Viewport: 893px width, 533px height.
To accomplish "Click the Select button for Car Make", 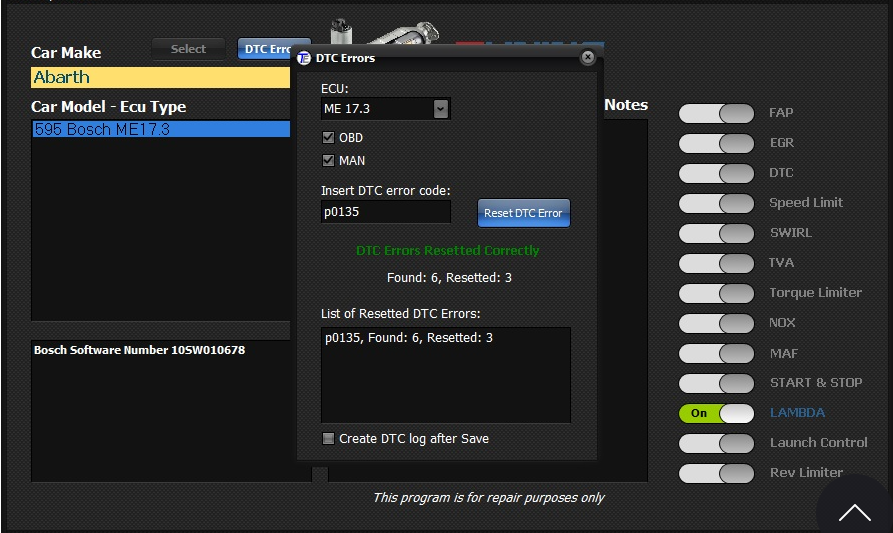I will coord(188,49).
